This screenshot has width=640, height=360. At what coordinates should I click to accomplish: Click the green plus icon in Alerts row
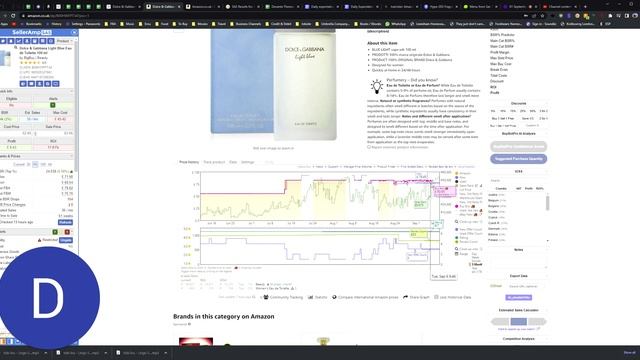55,232
